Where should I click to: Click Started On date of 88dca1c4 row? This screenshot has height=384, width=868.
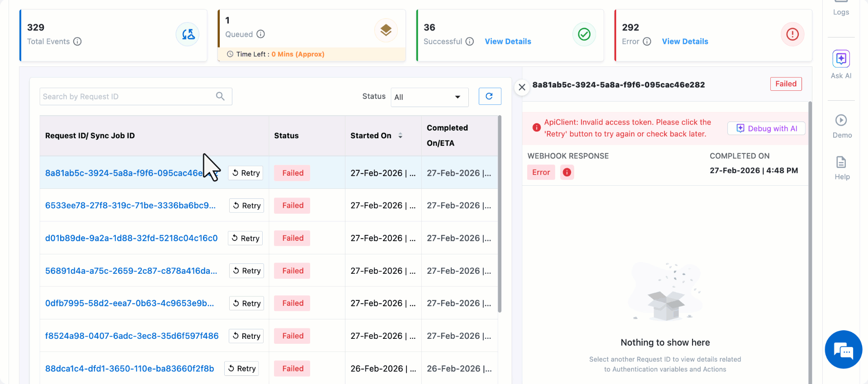(383, 368)
